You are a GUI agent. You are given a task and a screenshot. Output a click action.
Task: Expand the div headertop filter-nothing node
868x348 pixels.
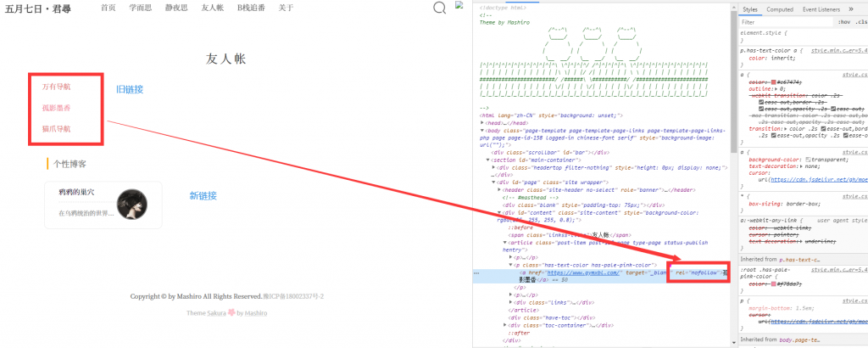(494, 167)
